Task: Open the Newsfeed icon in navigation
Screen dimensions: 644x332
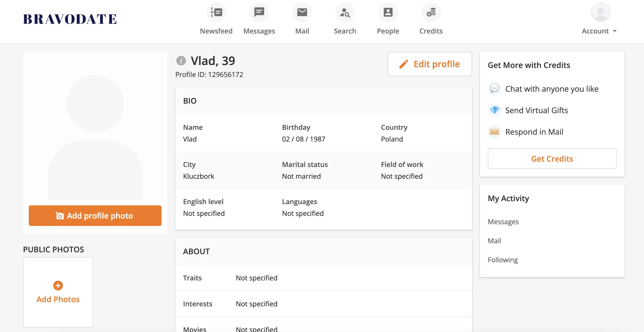Action: tap(216, 12)
